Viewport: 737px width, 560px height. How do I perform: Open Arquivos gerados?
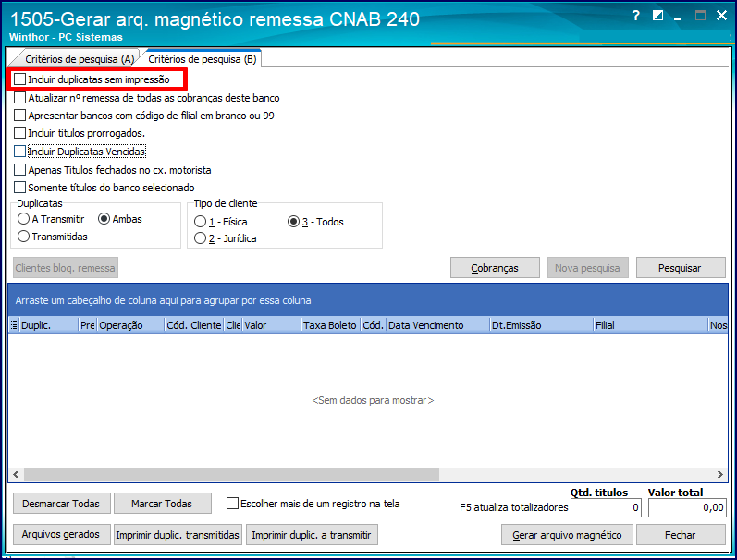(x=61, y=535)
